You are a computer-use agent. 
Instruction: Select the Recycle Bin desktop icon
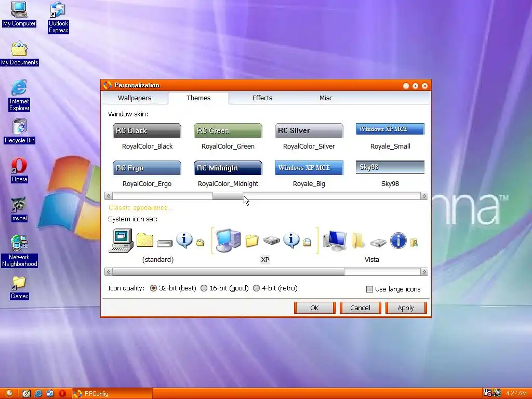point(19,131)
